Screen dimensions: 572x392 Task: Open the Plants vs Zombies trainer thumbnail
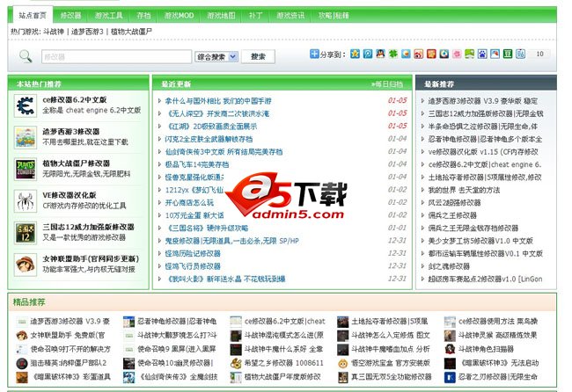[24, 169]
